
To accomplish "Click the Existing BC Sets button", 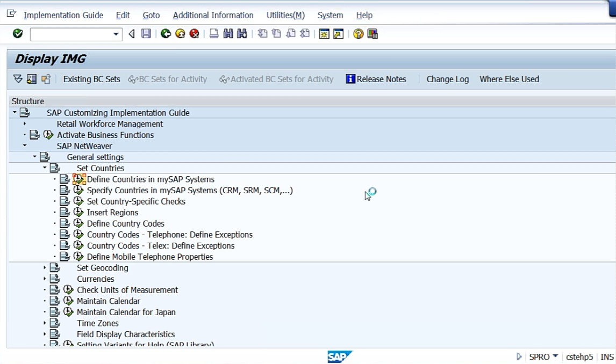I will [91, 79].
